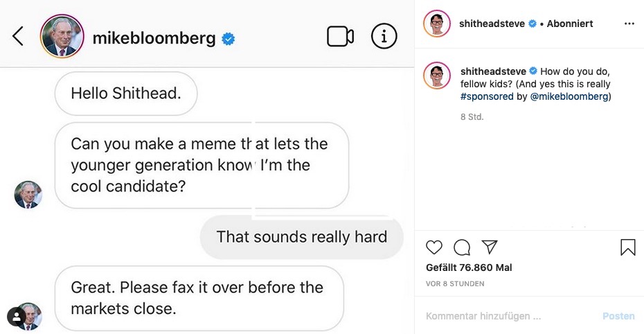This screenshot has height=334, width=644.
Task: Open the #sponsored hashtag link
Action: click(x=487, y=96)
